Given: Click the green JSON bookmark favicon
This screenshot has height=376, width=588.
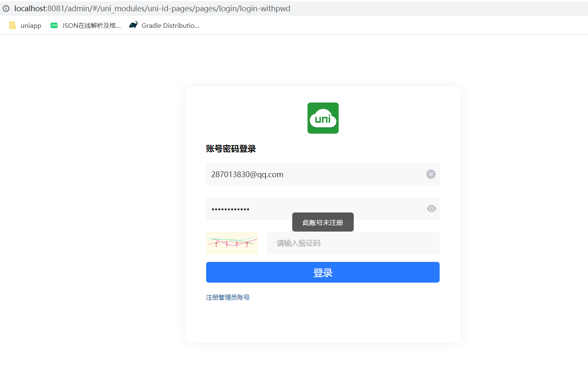Looking at the screenshot, I should (54, 25).
